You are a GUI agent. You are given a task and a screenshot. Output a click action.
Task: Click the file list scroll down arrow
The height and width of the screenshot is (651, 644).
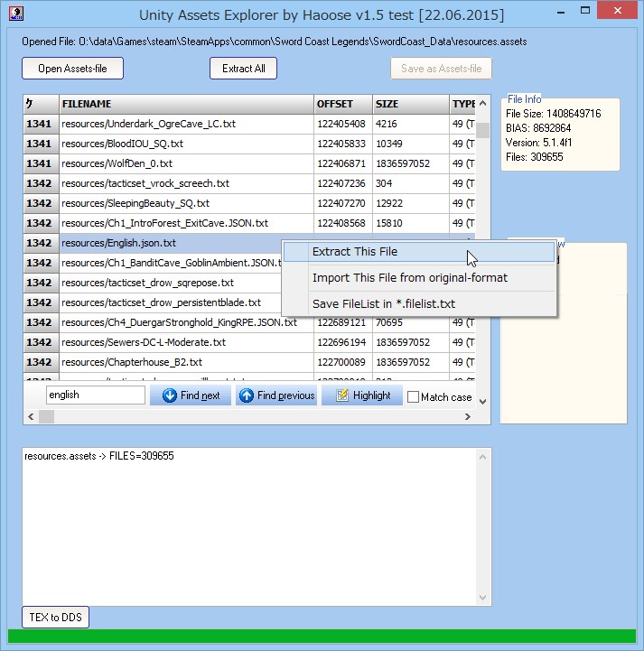tap(482, 402)
